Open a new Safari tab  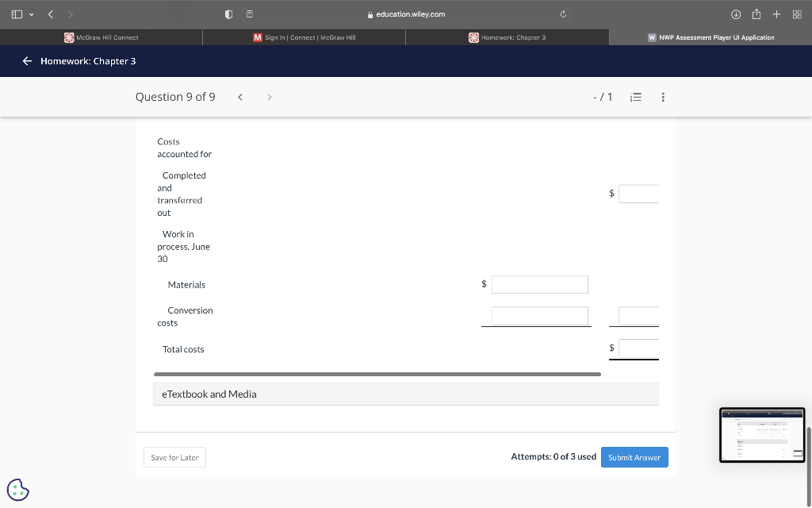(x=776, y=14)
